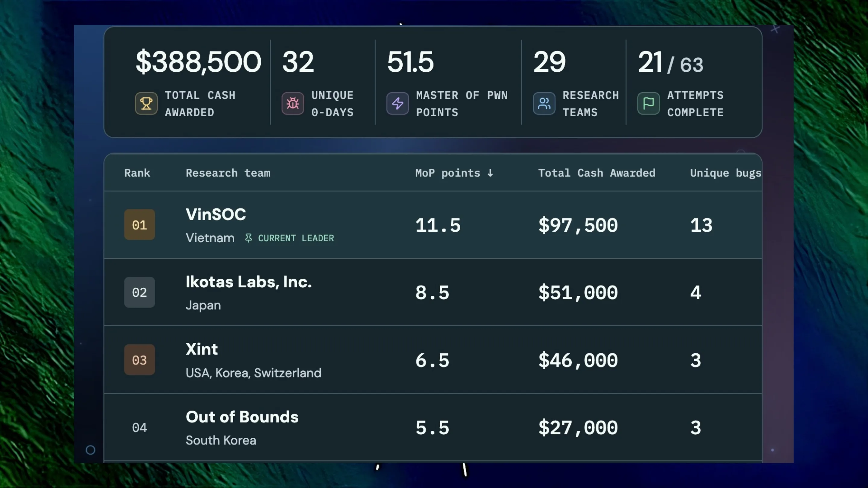The image size is (868, 488).
Task: Click the 01 rank badge for VinSOC
Action: pos(140,225)
